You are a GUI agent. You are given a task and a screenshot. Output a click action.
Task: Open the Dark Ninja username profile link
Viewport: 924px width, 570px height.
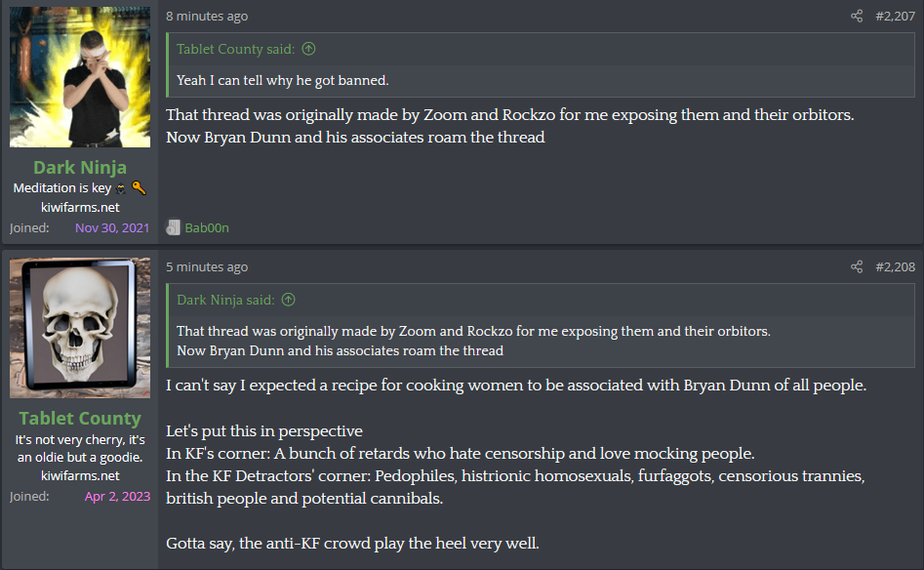click(80, 167)
